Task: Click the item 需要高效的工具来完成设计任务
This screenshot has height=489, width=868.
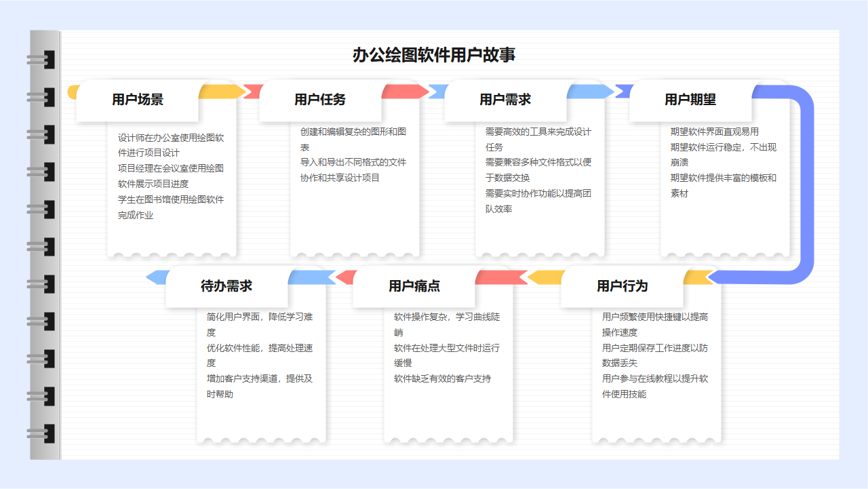Action: tap(536, 138)
